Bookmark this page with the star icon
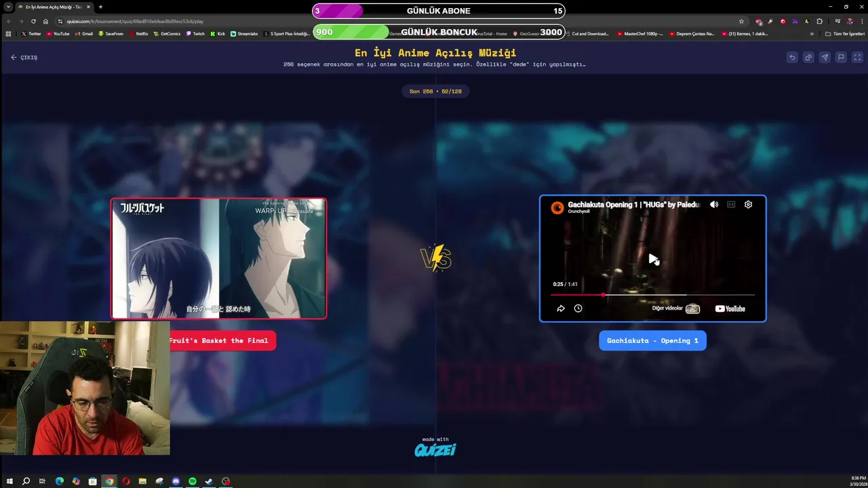The width and height of the screenshot is (868, 488). [x=741, y=21]
